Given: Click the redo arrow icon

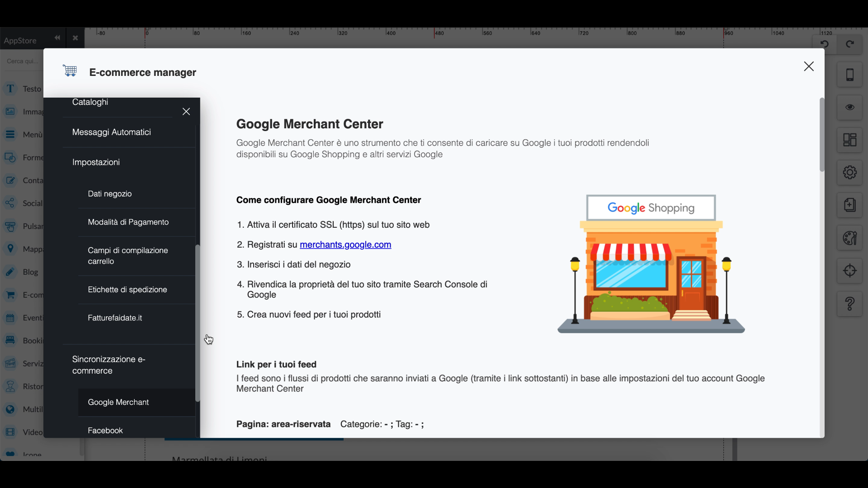Looking at the screenshot, I should click(850, 44).
